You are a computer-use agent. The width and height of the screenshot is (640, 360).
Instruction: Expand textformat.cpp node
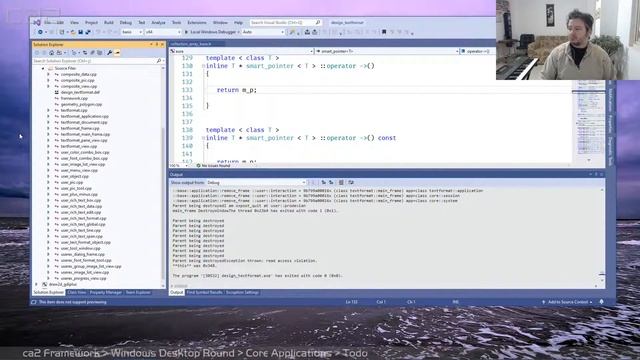click(x=48, y=110)
